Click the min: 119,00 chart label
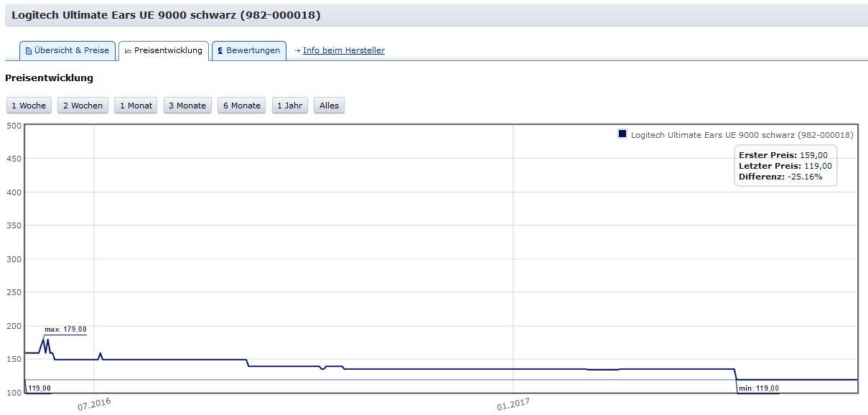Viewport: 868px width, 415px height. click(x=759, y=388)
